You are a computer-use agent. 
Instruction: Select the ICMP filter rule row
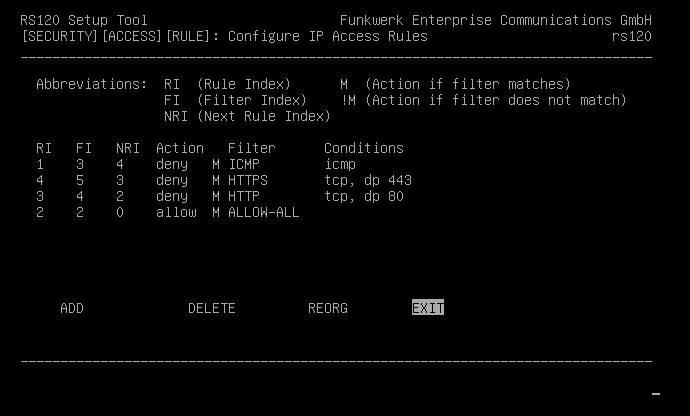coord(248,164)
